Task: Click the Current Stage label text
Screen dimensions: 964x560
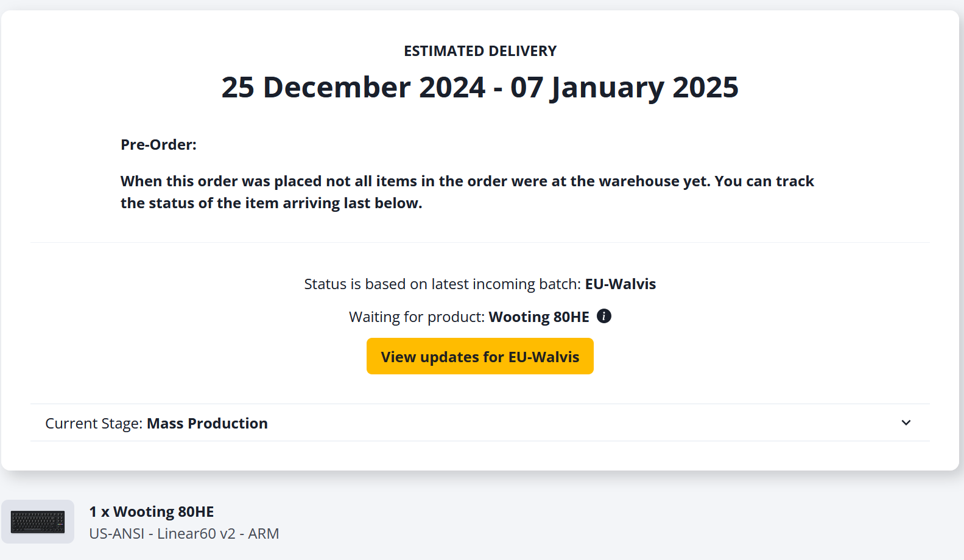Action: click(94, 424)
